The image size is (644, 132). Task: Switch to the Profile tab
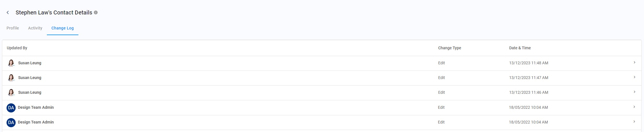point(13,28)
